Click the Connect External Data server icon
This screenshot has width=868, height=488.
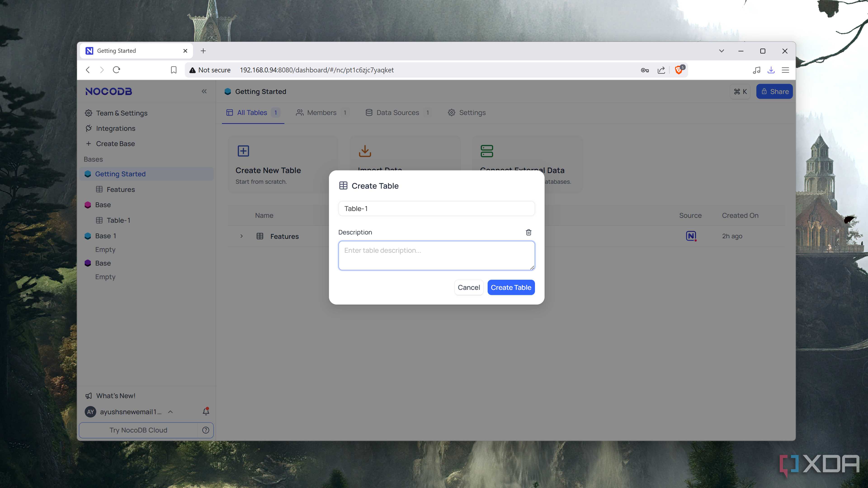pos(487,151)
